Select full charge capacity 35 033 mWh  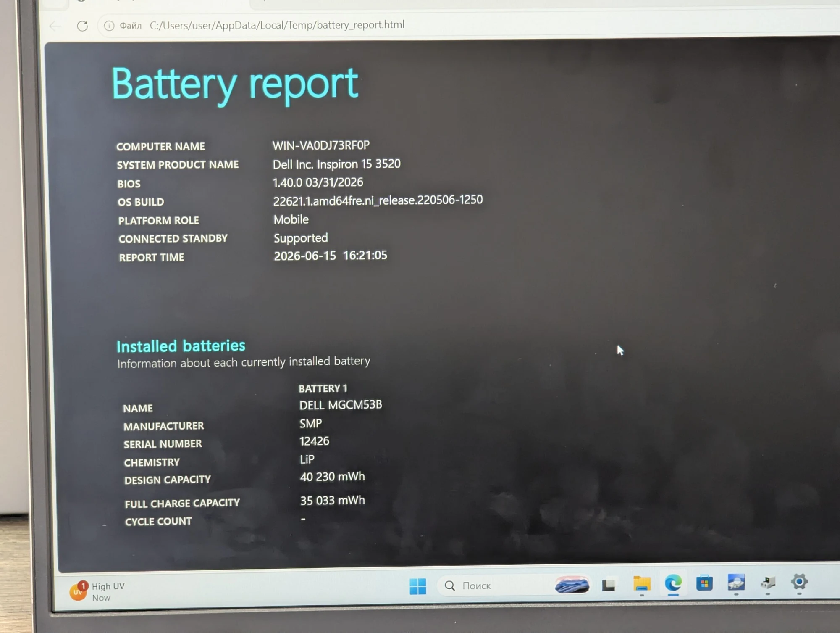[333, 501]
